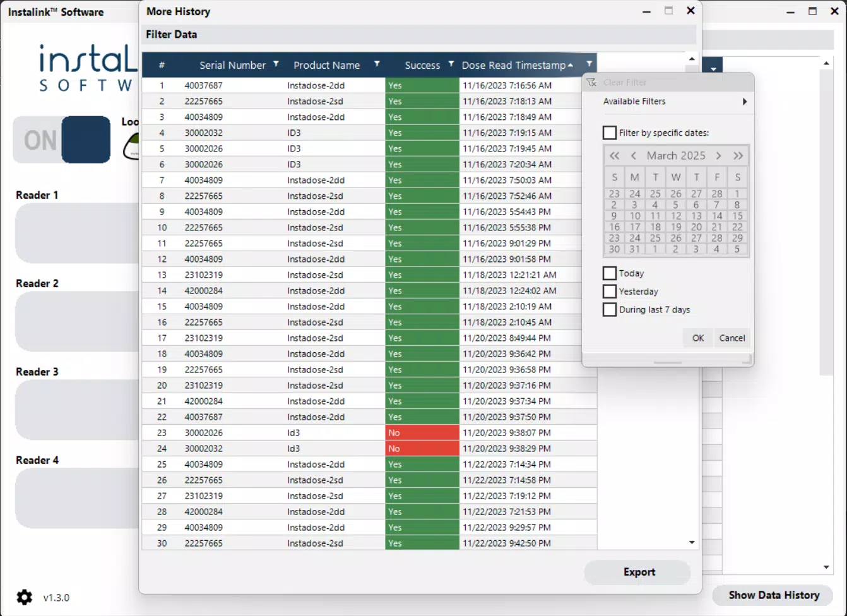Image resolution: width=847 pixels, height=616 pixels.
Task: Click the # column header
Action: click(x=162, y=65)
